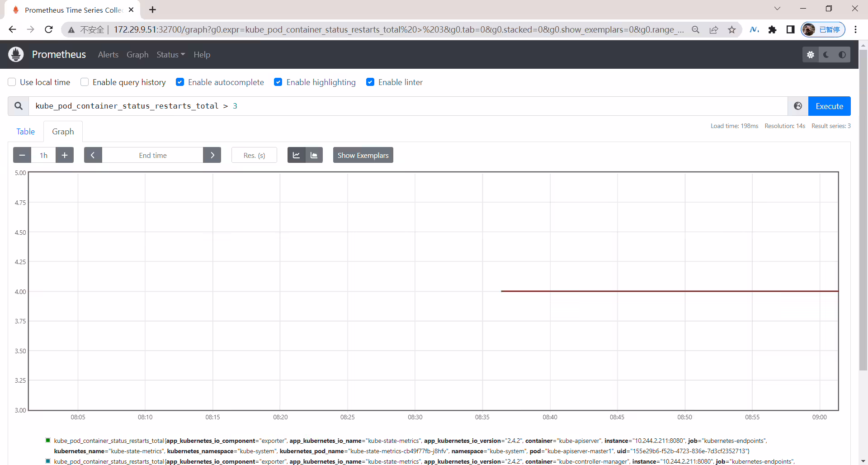Image resolution: width=868 pixels, height=465 pixels.
Task: Switch to the dark theme moon icon
Action: pyautogui.click(x=826, y=55)
